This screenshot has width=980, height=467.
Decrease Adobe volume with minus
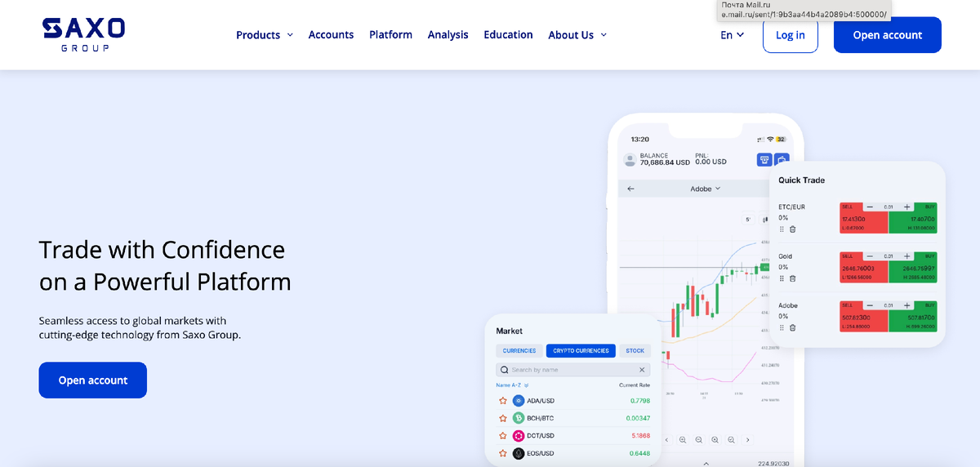click(x=870, y=305)
